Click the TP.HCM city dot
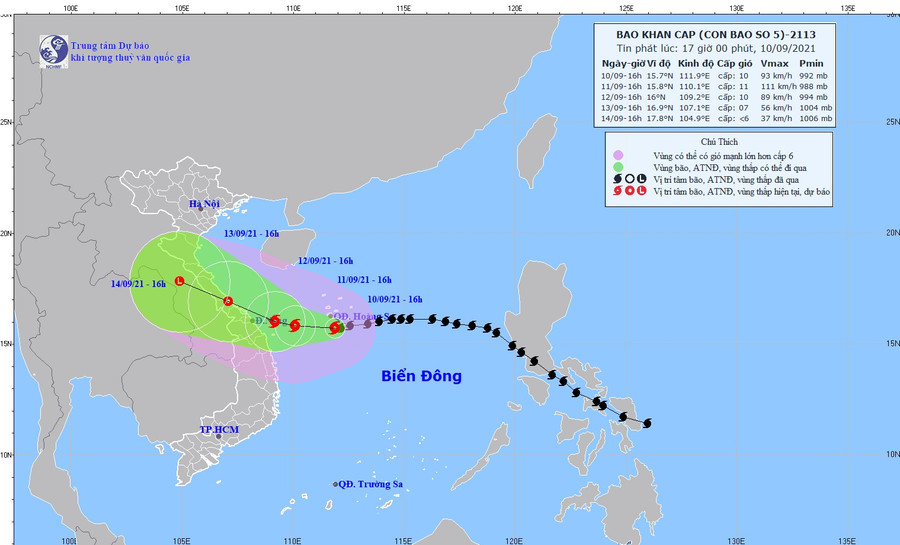 tap(219, 437)
